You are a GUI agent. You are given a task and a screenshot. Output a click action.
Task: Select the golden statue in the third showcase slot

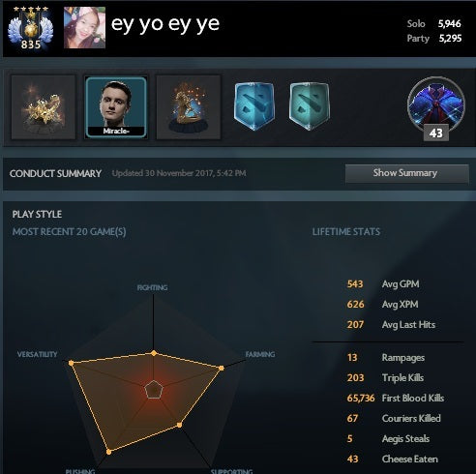pyautogui.click(x=189, y=107)
